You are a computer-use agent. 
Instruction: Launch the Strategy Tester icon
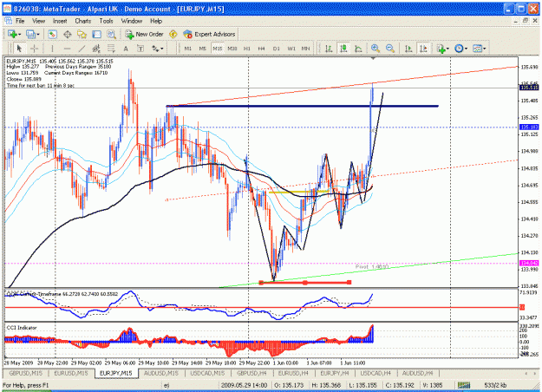[111, 34]
